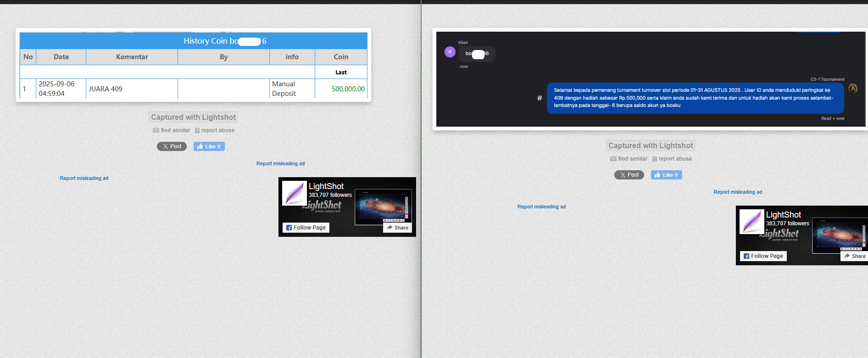Screen dimensions: 868x358
Task: Click '383,707 followers' text in left widget
Action: pyautogui.click(x=330, y=195)
